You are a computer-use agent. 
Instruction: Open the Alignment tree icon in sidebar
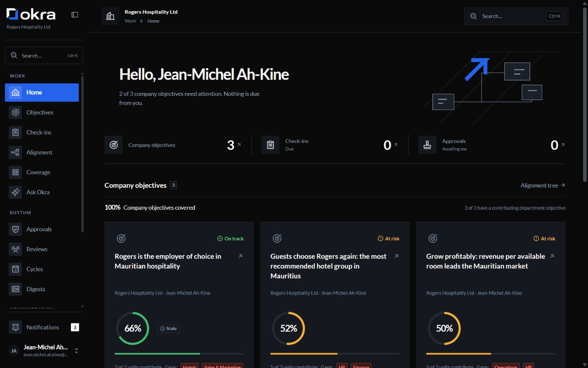(15, 152)
